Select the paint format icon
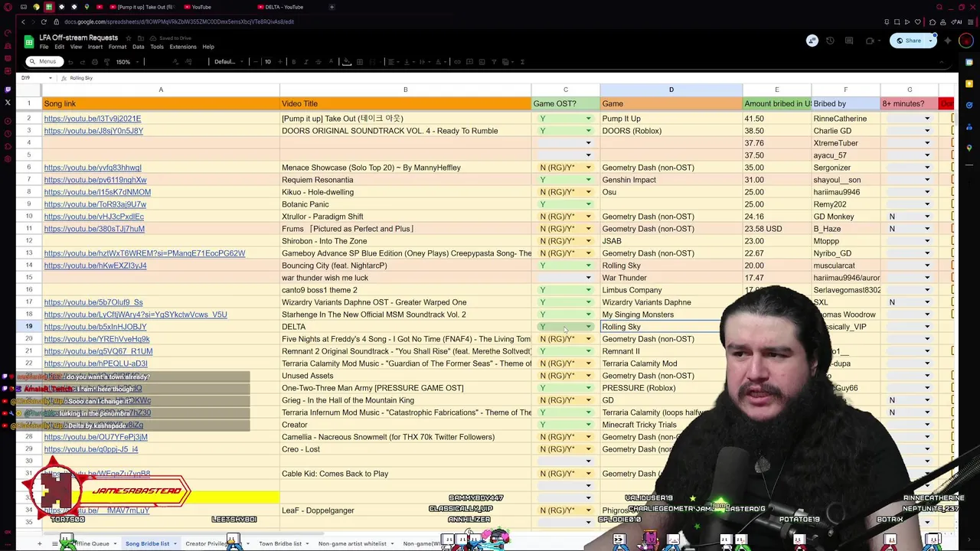980x551 pixels. [106, 62]
